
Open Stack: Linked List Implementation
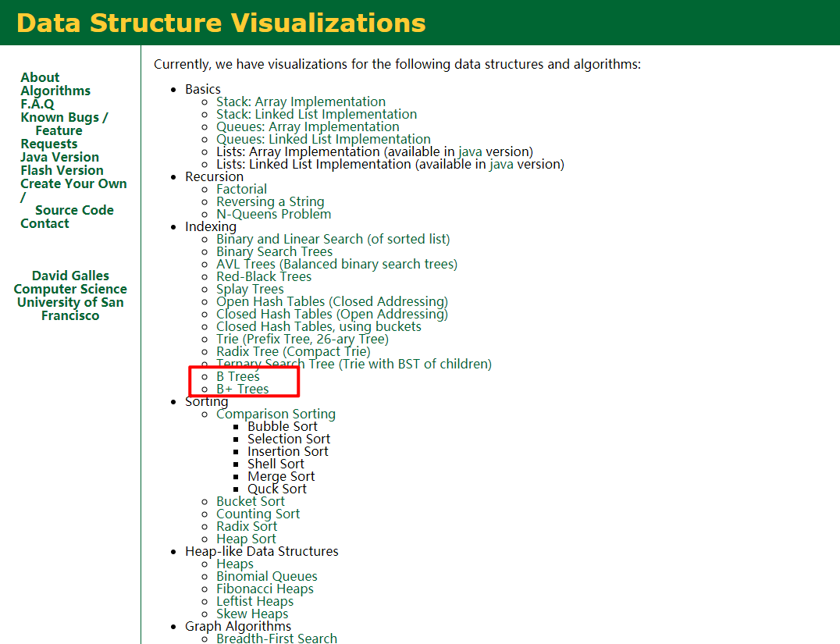point(316,114)
